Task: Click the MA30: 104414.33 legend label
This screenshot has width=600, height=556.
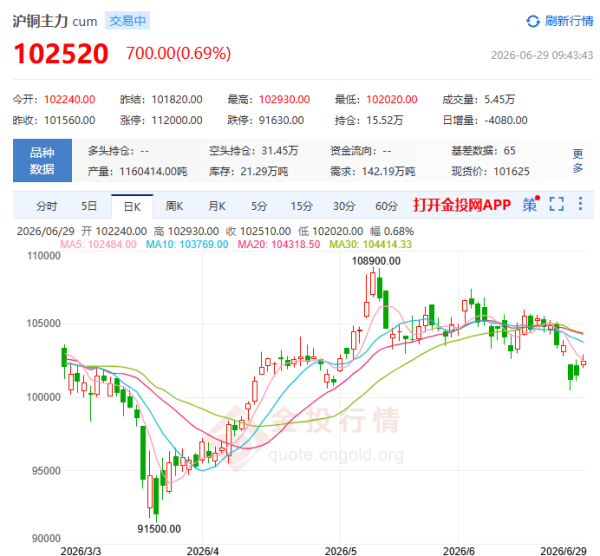Action: click(x=370, y=244)
